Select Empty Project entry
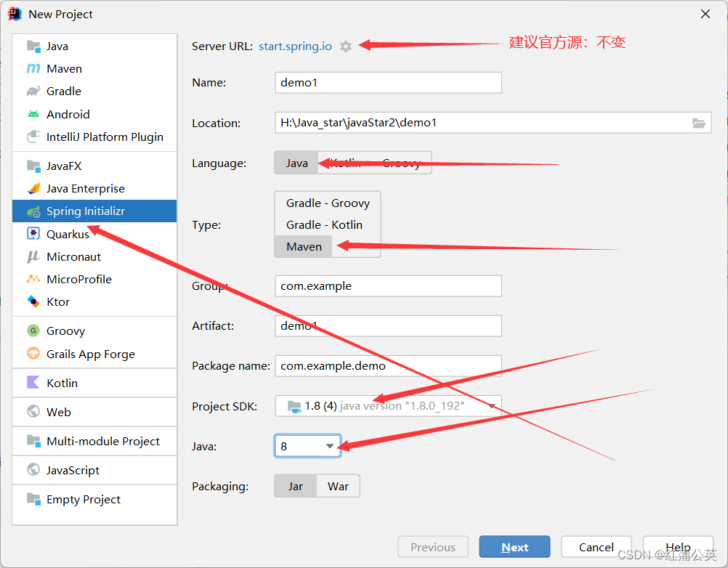This screenshot has width=728, height=568. (x=94, y=499)
